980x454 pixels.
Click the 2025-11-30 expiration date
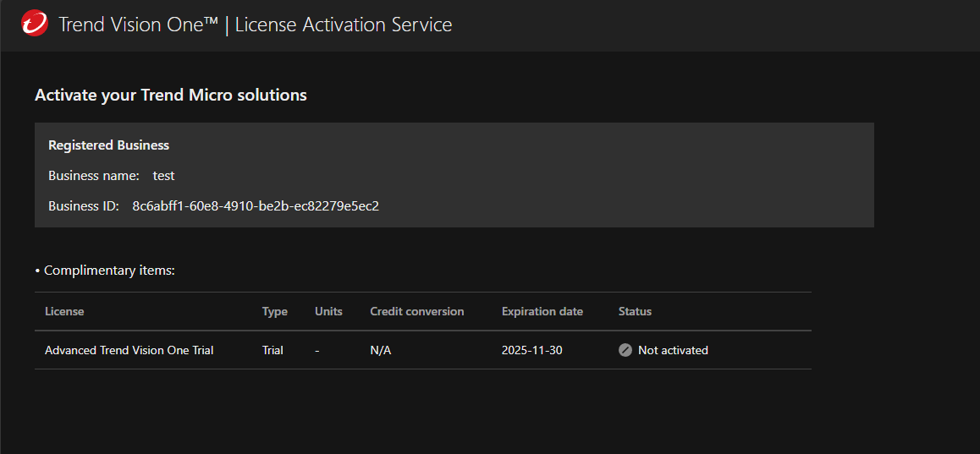531,350
